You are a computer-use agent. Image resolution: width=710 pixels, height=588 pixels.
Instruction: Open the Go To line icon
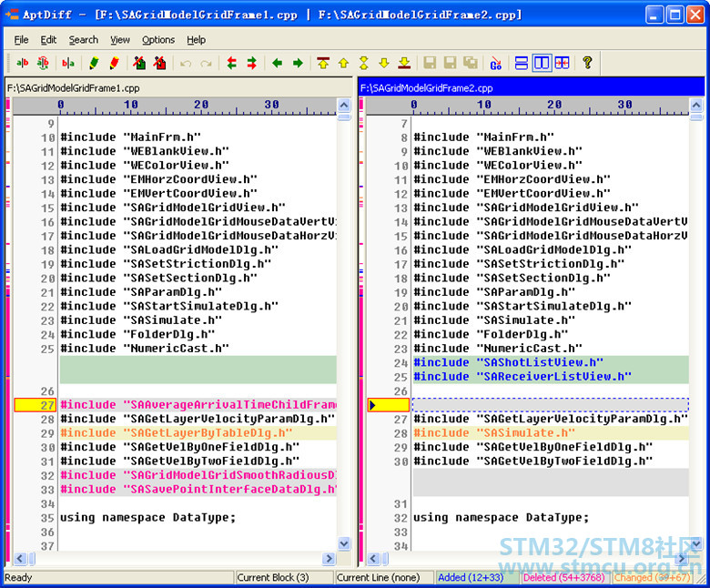click(x=496, y=63)
